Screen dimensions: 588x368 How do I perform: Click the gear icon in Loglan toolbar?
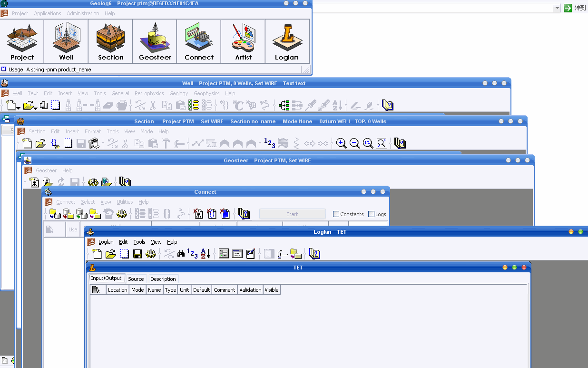151,254
